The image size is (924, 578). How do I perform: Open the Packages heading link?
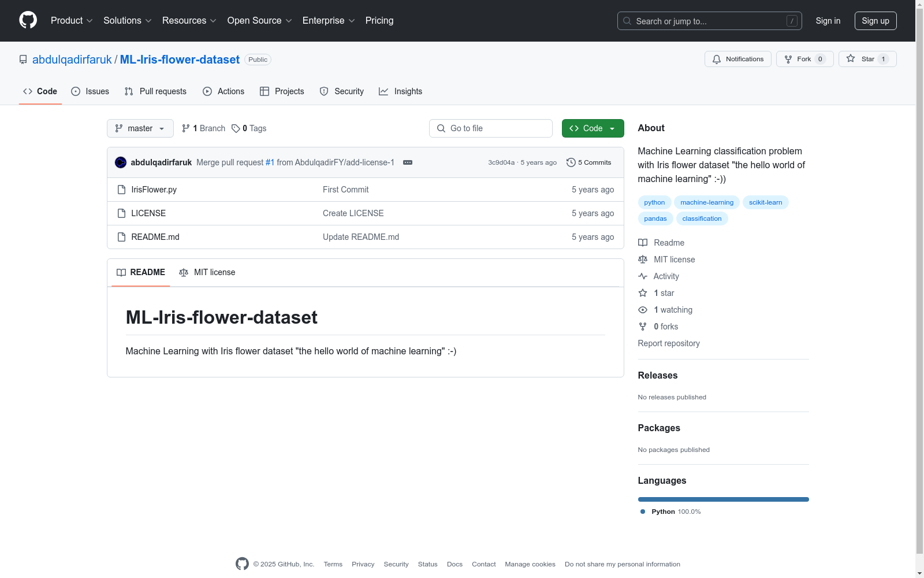[659, 428]
